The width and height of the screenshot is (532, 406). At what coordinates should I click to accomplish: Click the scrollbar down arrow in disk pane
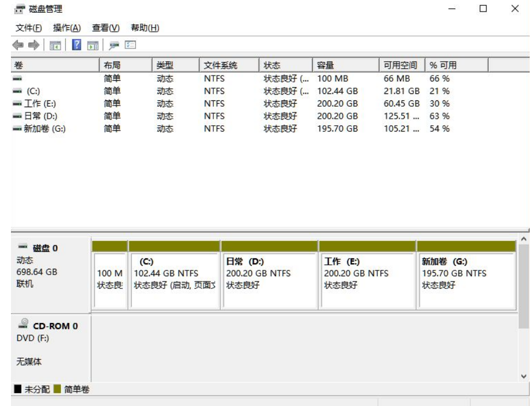coord(524,375)
